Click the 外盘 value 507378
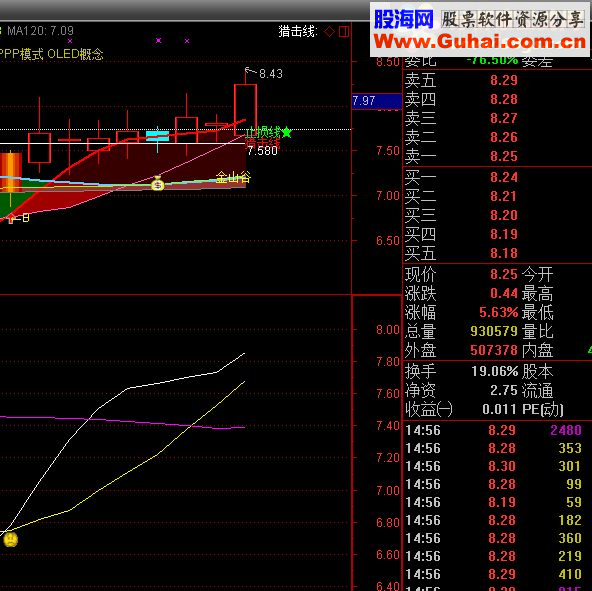 point(494,350)
